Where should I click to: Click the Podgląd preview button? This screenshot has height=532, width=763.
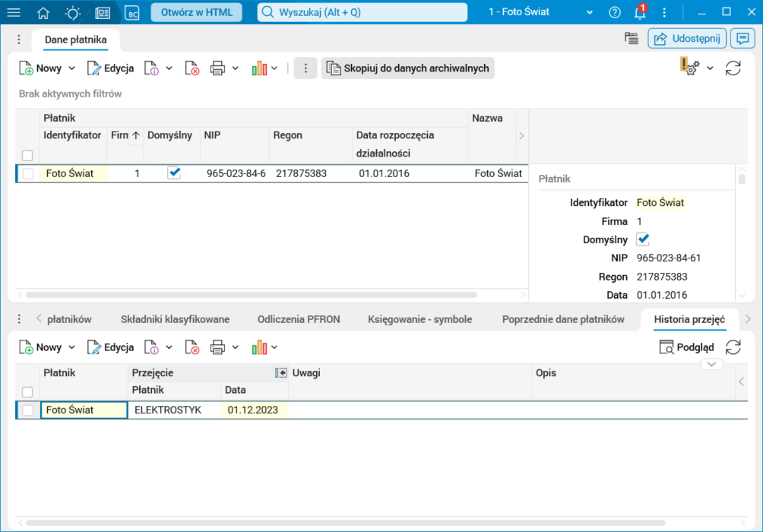click(x=686, y=347)
